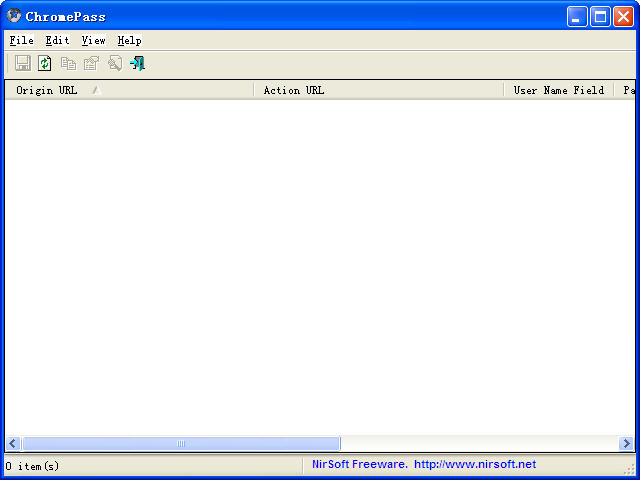This screenshot has height=480, width=640.
Task: Click the Copy Selected Items icon
Action: [x=68, y=63]
